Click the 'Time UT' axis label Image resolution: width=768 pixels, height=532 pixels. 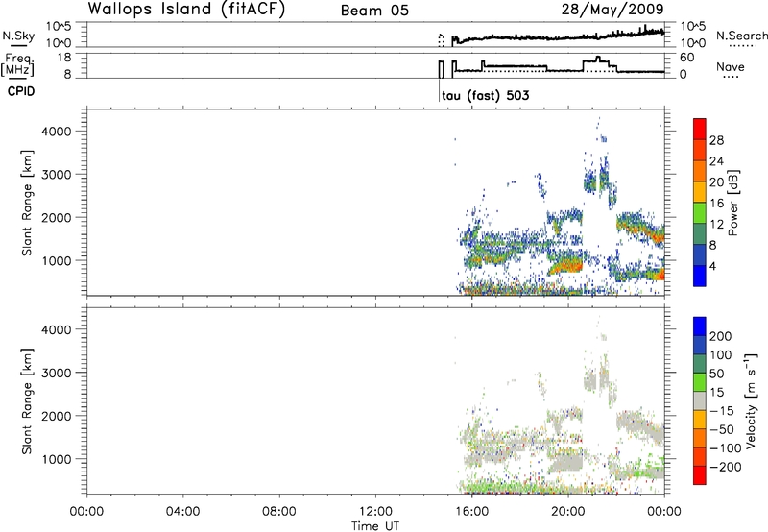[375, 526]
